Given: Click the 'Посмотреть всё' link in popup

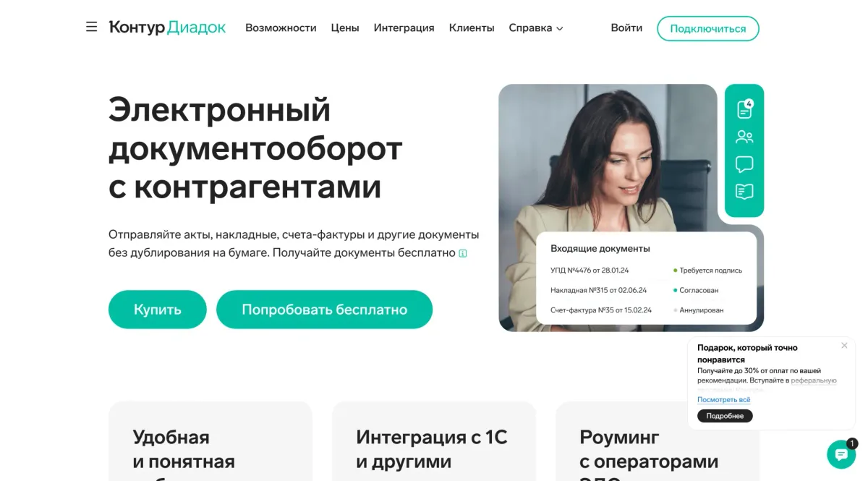Looking at the screenshot, I should 724,399.
